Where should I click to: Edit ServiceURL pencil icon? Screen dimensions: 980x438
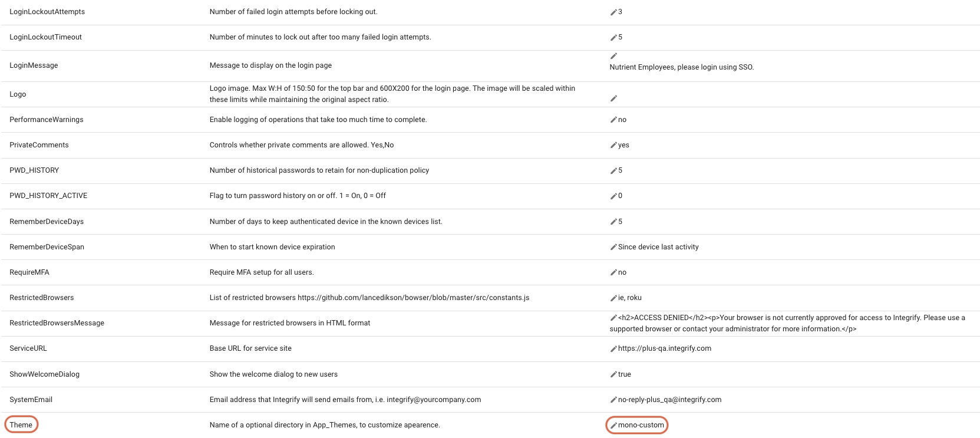click(x=613, y=348)
